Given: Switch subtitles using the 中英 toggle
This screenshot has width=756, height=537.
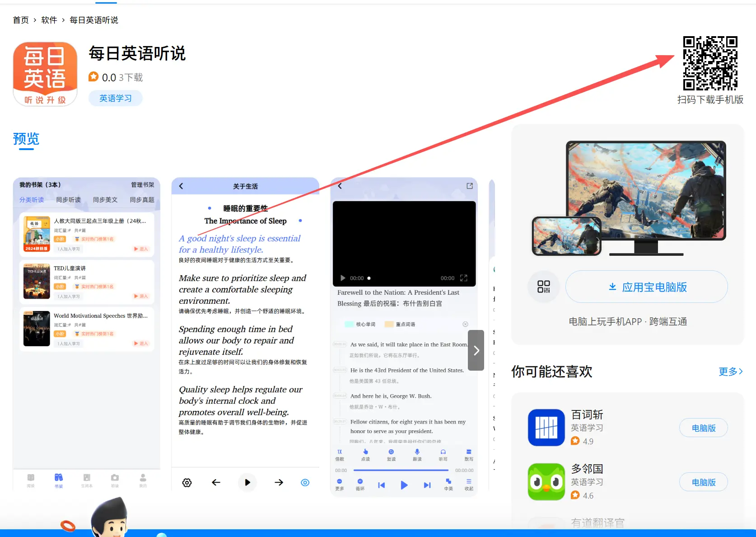Looking at the screenshot, I should (x=448, y=483).
